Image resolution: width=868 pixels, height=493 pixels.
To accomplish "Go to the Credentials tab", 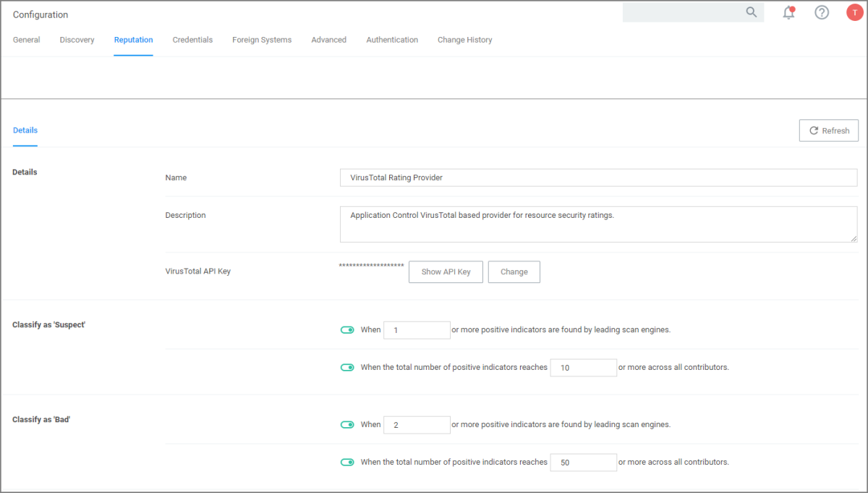I will 192,40.
